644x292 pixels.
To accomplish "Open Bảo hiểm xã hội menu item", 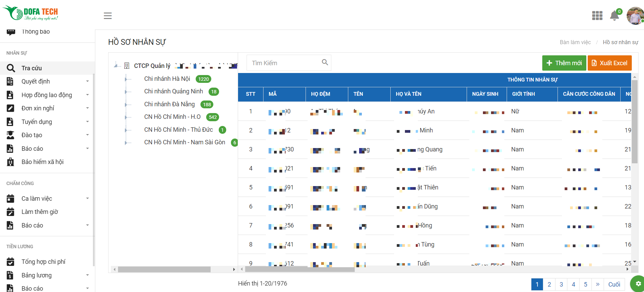I will [x=42, y=162].
